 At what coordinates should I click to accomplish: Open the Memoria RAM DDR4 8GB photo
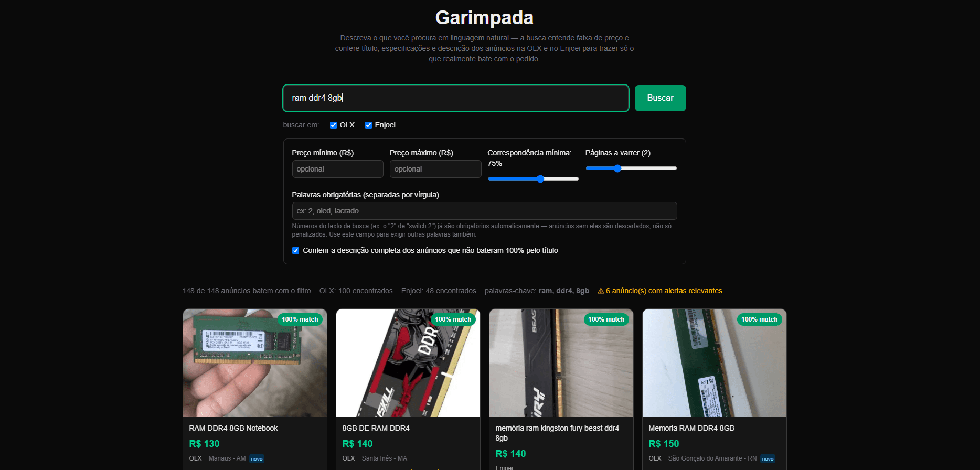[715, 363]
